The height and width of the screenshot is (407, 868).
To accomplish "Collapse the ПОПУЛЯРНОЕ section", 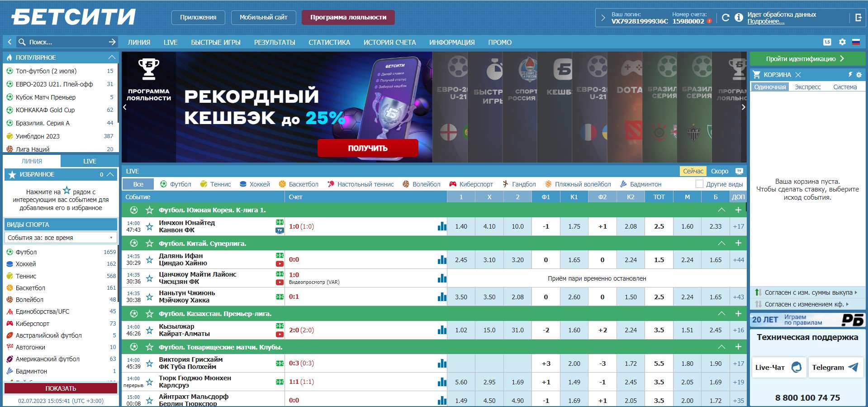I will pos(112,57).
